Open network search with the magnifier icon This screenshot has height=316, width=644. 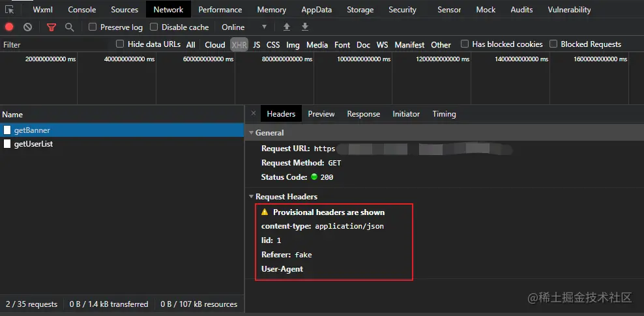click(x=69, y=27)
